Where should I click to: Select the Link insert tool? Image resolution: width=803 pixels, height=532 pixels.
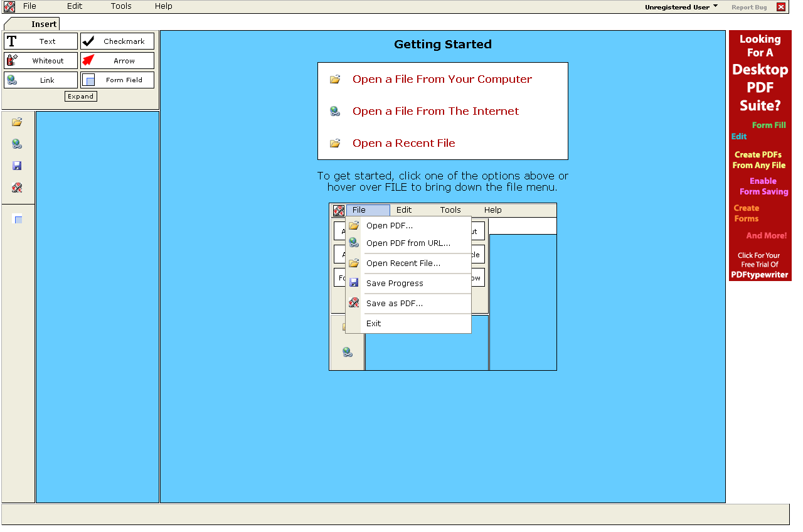tap(41, 80)
